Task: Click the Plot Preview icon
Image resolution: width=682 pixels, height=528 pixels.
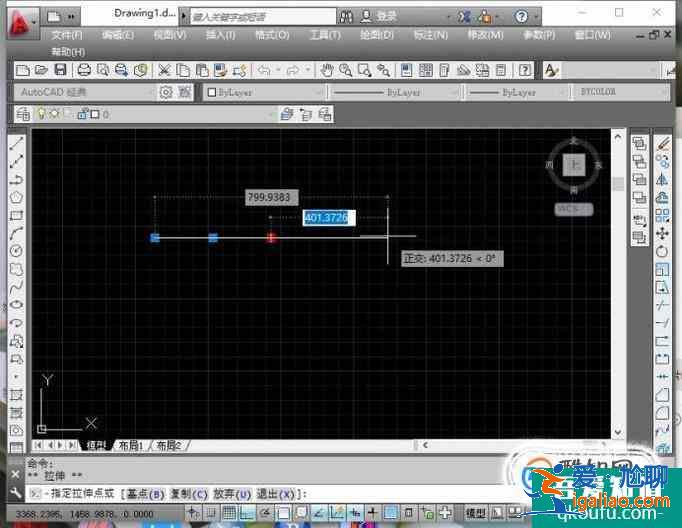Action: tap(103, 70)
